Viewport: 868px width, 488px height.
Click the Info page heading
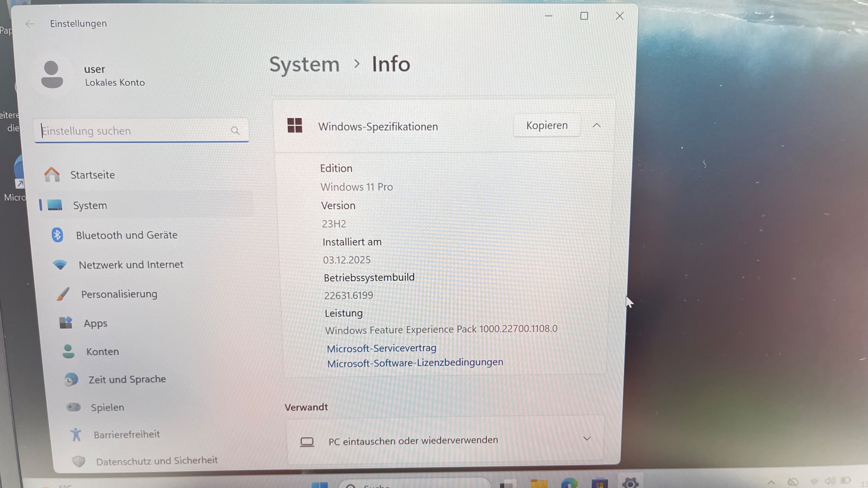point(391,64)
